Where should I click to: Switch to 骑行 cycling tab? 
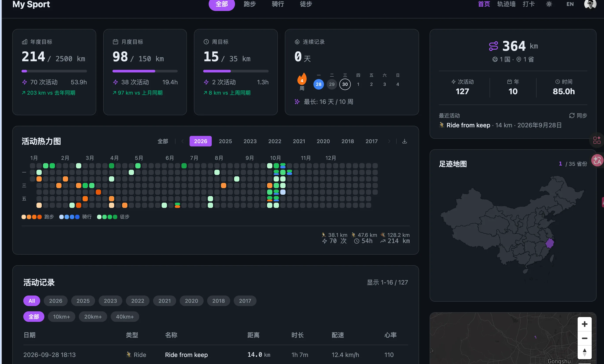[278, 4]
